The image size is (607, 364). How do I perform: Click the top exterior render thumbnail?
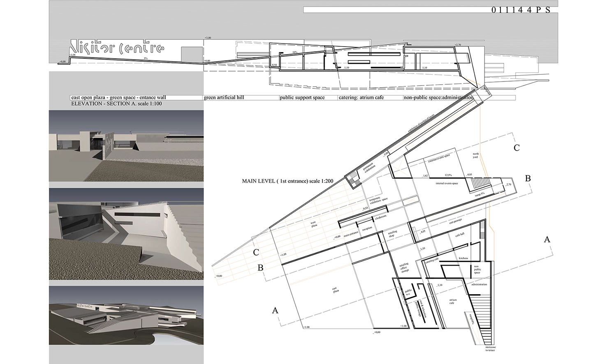126,146
